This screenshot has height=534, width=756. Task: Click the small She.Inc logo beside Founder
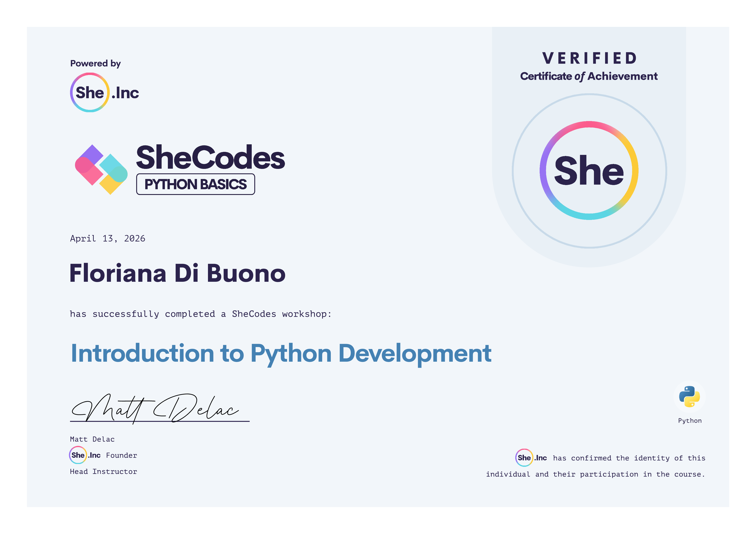click(85, 455)
